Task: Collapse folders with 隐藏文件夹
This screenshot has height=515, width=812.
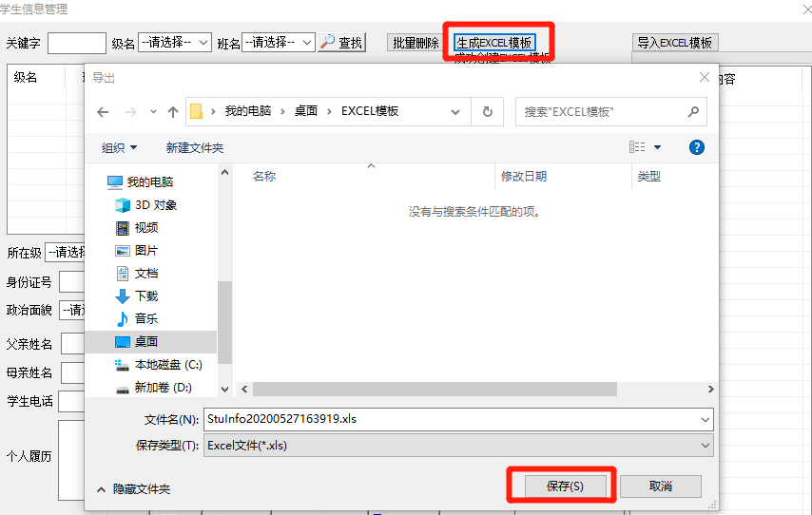Action: (134, 489)
